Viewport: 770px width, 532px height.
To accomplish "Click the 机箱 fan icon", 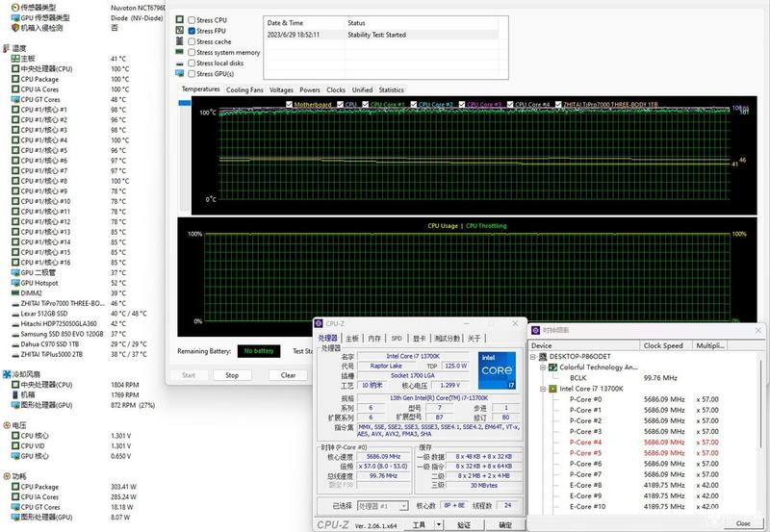I will (x=15, y=394).
